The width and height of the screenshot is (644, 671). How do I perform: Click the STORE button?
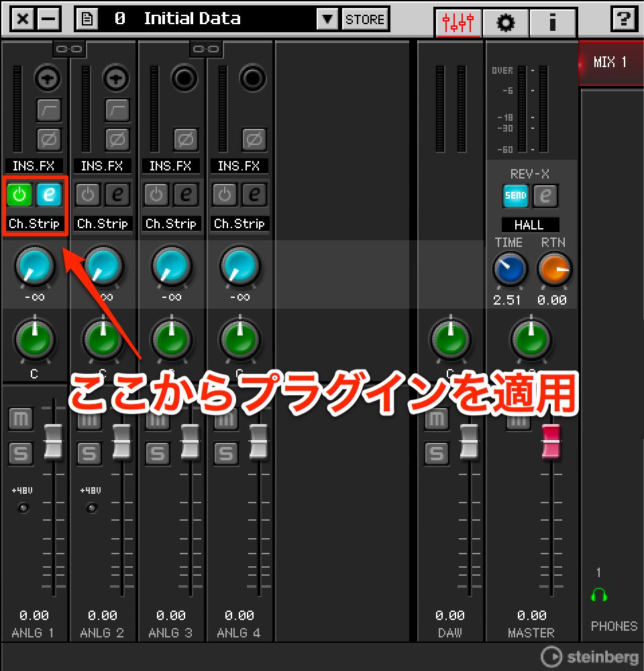(364, 19)
